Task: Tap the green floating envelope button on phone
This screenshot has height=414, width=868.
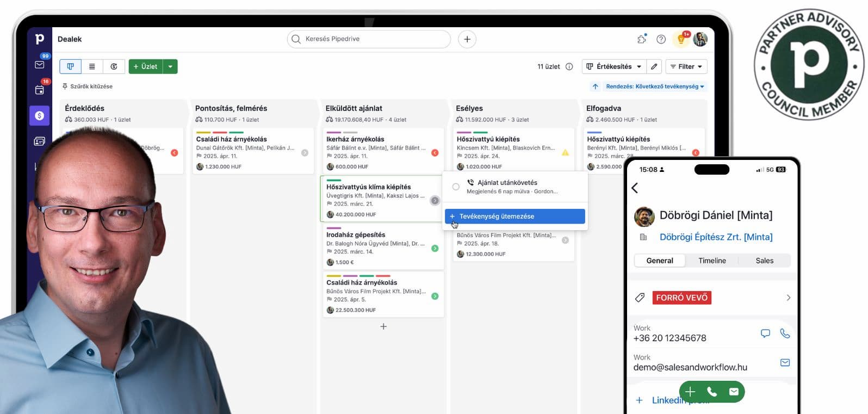Action: 734,392
